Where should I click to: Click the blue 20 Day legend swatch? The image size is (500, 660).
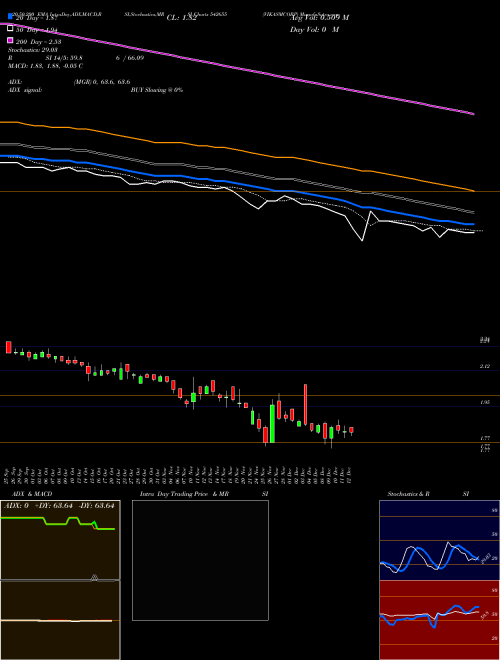tap(10, 17)
